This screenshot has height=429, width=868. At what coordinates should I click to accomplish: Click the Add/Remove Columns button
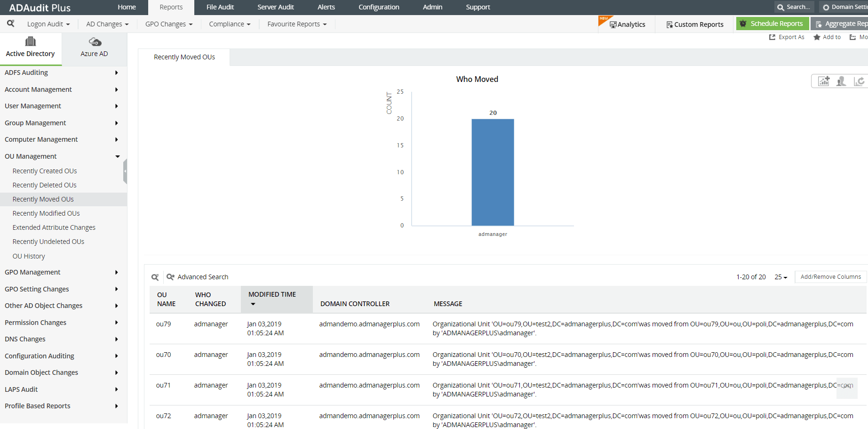coord(831,277)
